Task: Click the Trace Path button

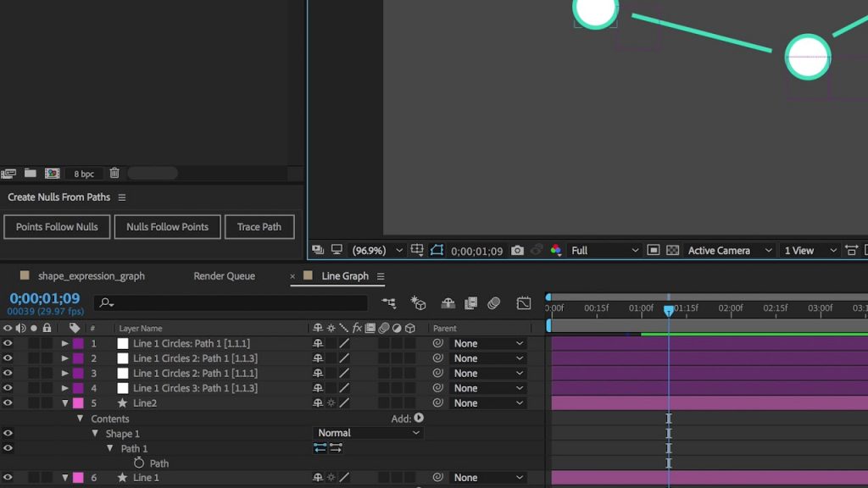Action: (259, 227)
